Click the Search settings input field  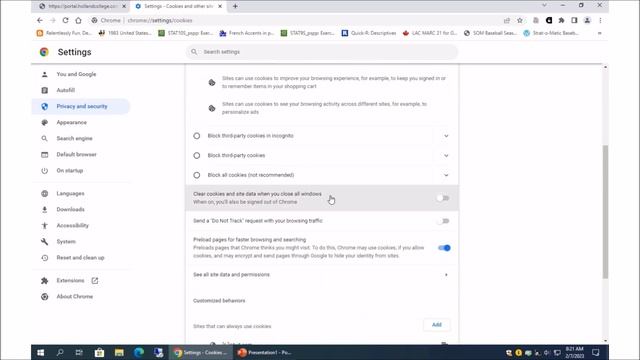point(322,52)
